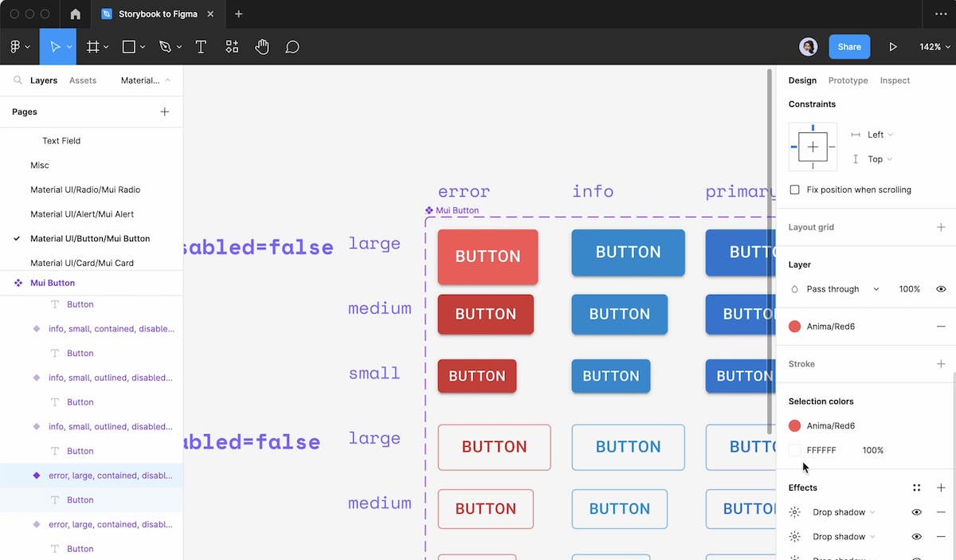
Task: Open the horizontal constraint Left dropdown
Action: [880, 135]
